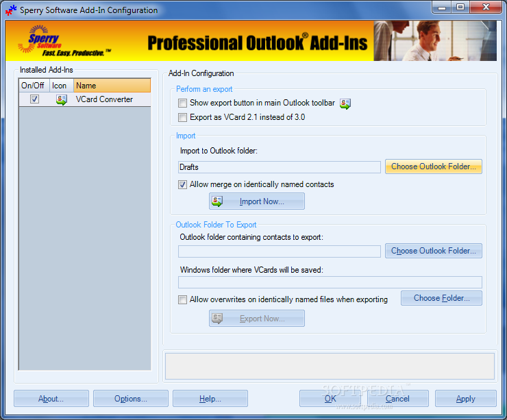Click the Import to Outlook folder field showing Drafts
Image resolution: width=507 pixels, height=420 pixels.
(x=280, y=167)
